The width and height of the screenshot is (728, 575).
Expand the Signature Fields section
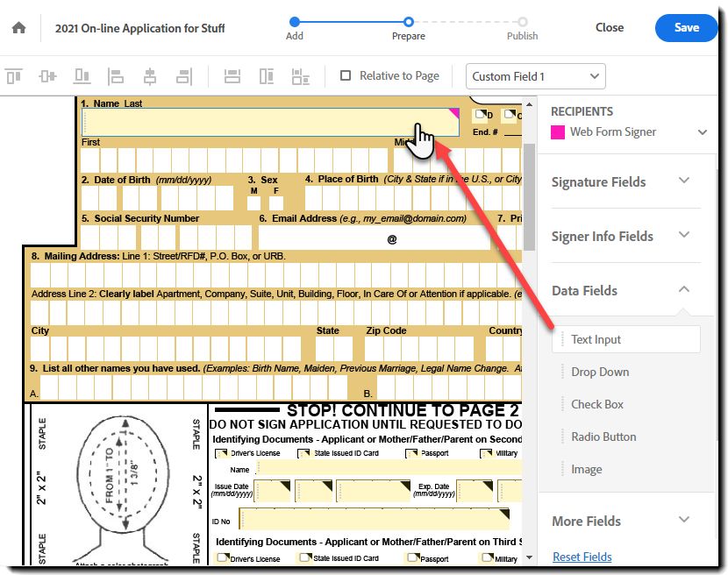click(684, 180)
